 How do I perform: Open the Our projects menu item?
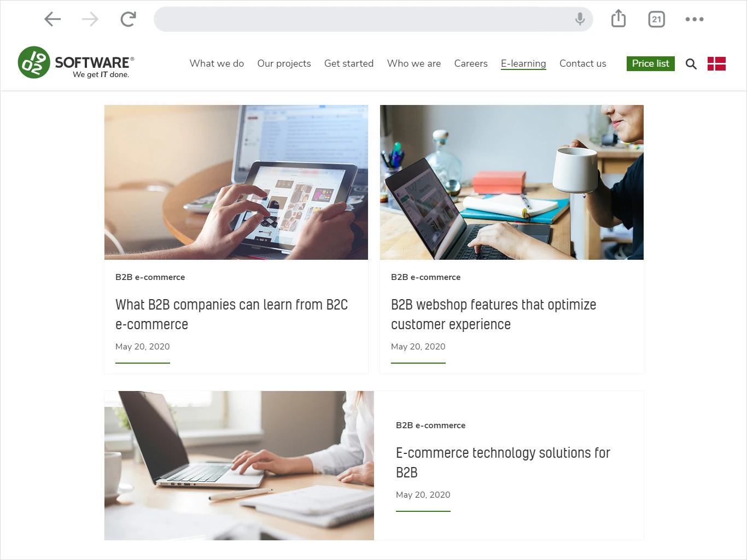(x=284, y=63)
